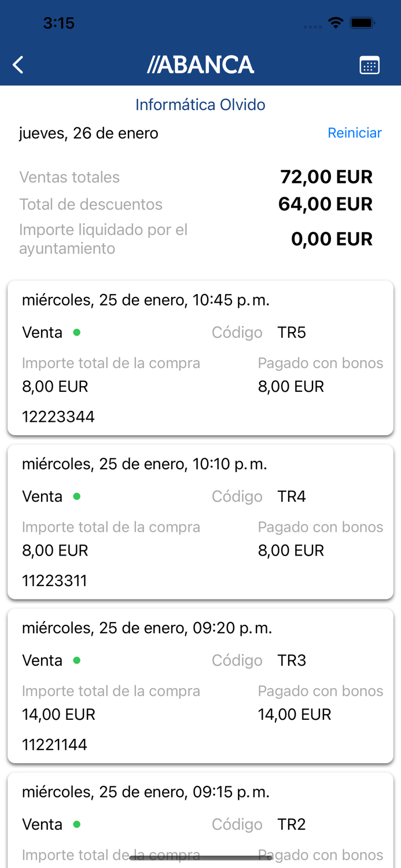Expand the transaction card with code TR5
Viewport: 401px width, 868px height.
200,357
